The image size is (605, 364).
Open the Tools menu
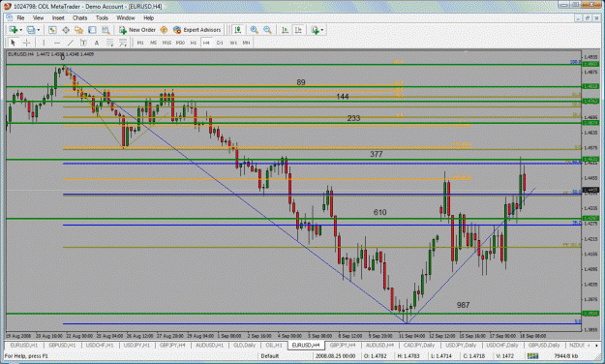pos(102,17)
